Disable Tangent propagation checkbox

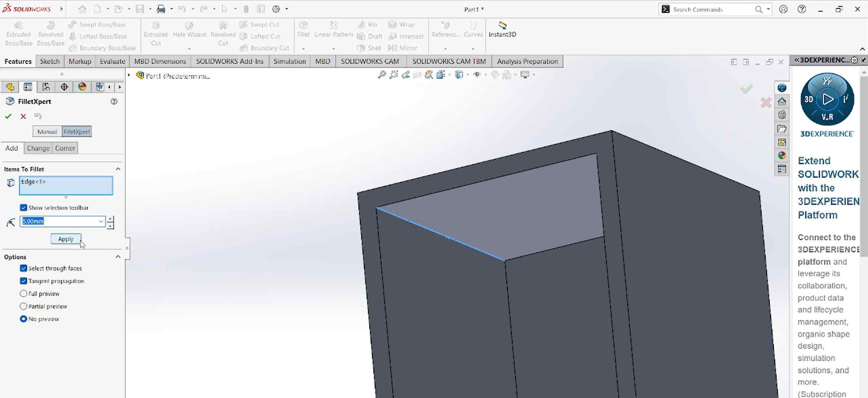point(24,281)
